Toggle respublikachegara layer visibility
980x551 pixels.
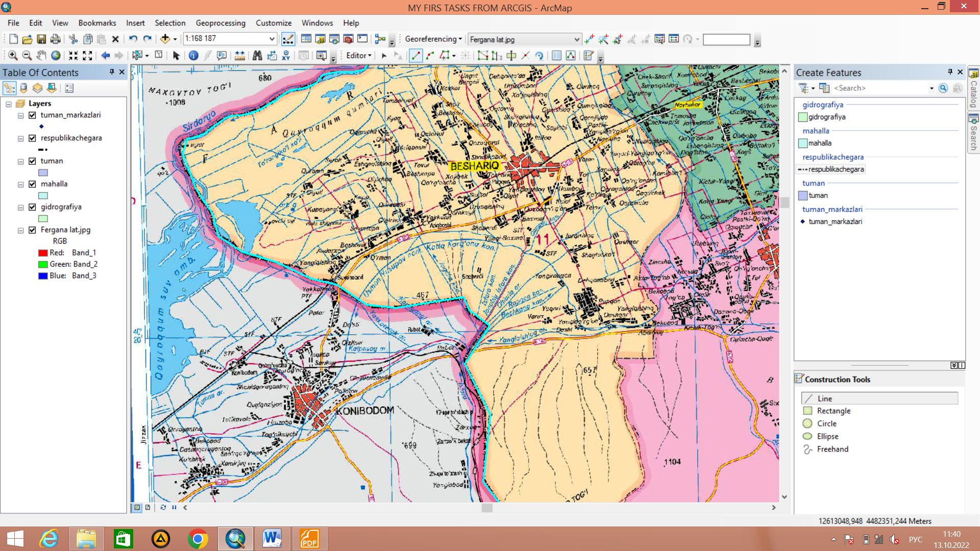click(x=32, y=138)
